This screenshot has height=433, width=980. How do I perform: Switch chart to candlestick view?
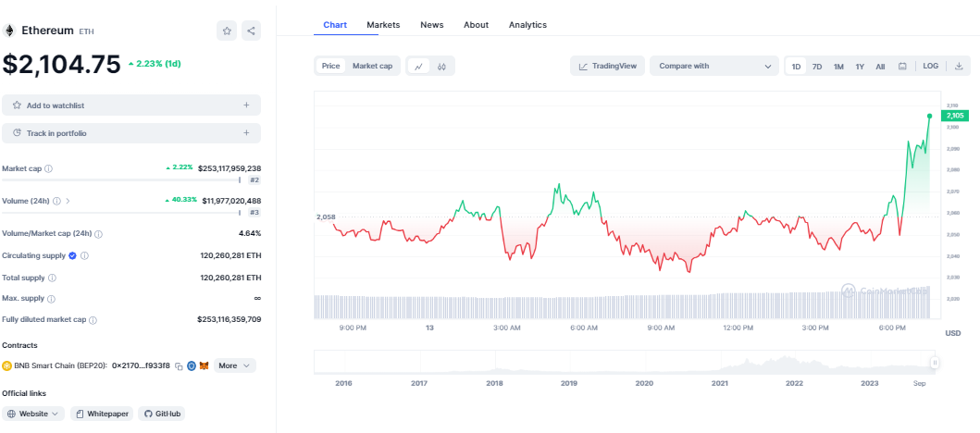click(442, 66)
